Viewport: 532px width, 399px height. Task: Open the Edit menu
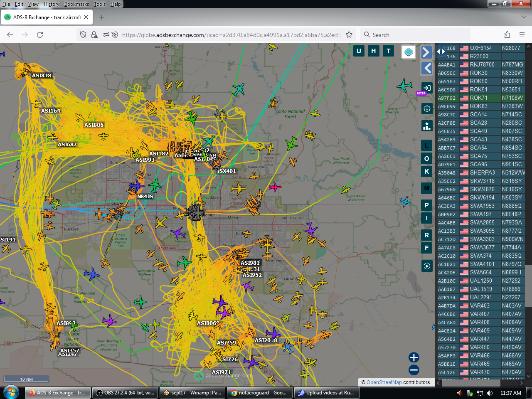[x=19, y=4]
